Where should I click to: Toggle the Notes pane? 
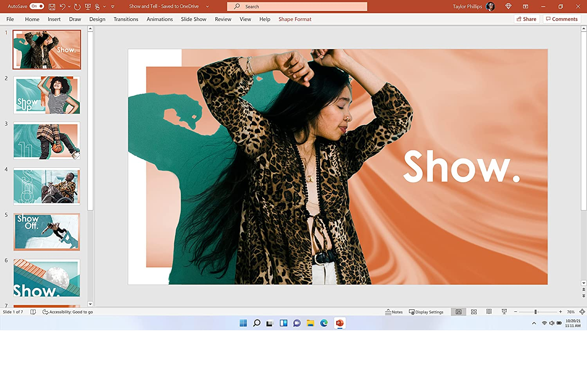point(394,312)
